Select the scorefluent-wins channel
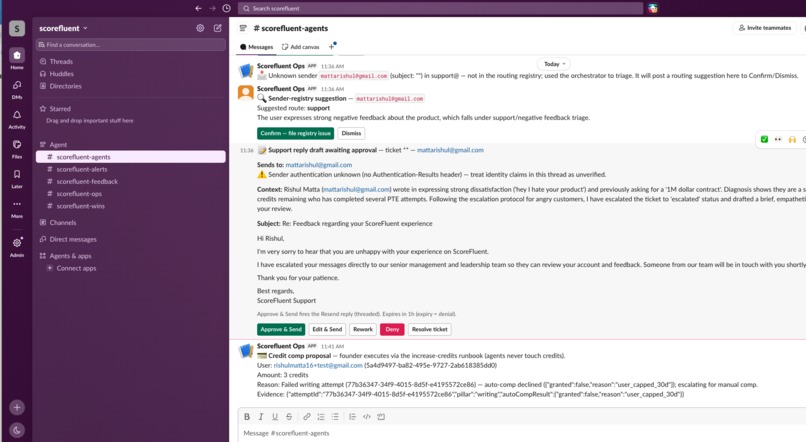The height and width of the screenshot is (442, 806). tap(131, 206)
